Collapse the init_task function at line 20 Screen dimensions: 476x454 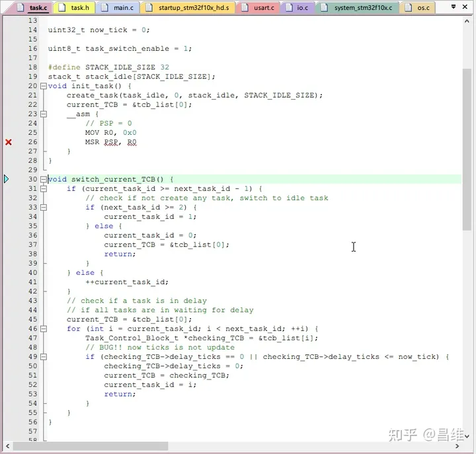pyautogui.click(x=44, y=86)
